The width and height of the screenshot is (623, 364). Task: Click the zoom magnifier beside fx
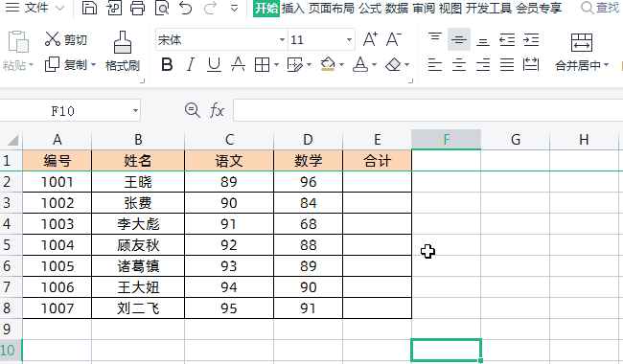pos(193,110)
